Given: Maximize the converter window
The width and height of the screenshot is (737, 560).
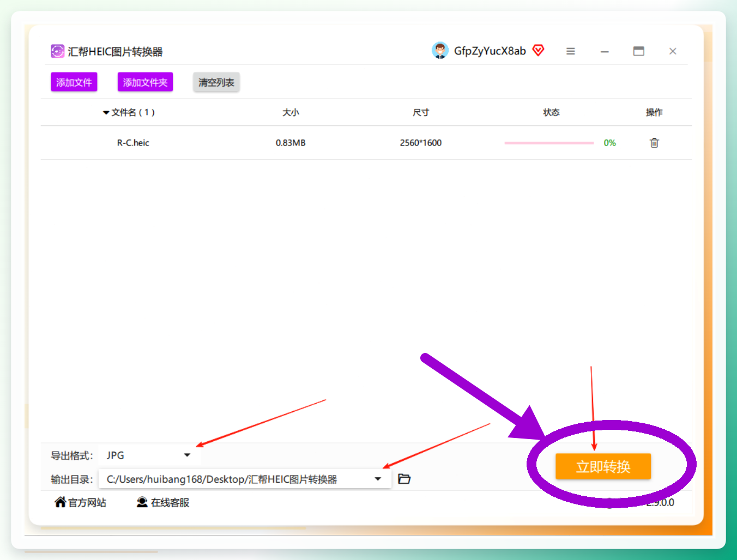Looking at the screenshot, I should point(639,51).
